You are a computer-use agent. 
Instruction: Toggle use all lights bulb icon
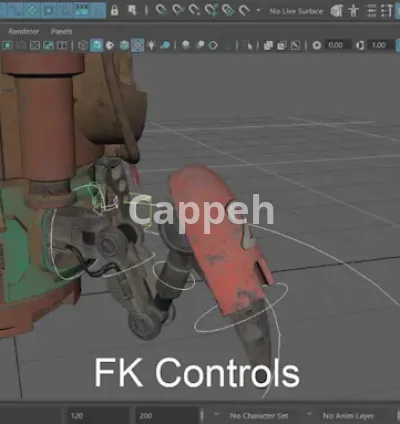[x=151, y=45]
